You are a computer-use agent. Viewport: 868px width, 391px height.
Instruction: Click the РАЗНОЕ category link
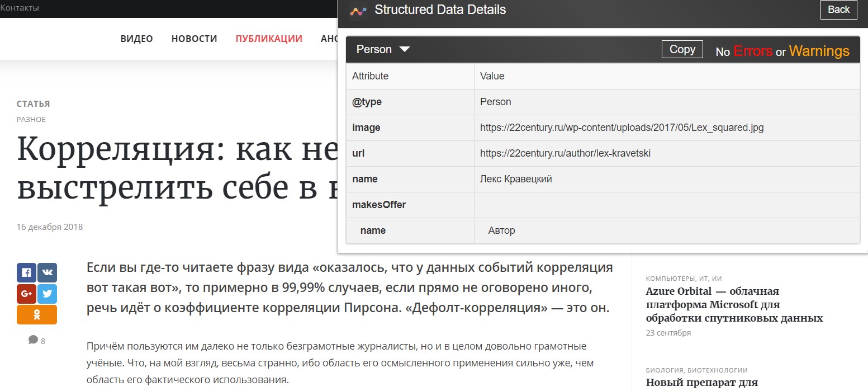coord(31,119)
